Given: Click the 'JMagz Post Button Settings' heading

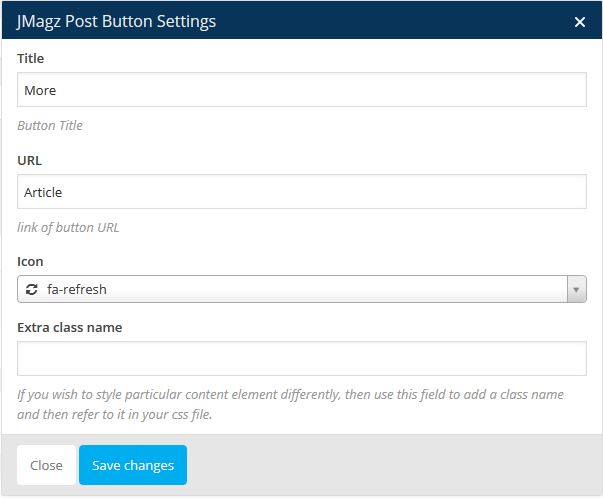Looking at the screenshot, I should click(116, 21).
